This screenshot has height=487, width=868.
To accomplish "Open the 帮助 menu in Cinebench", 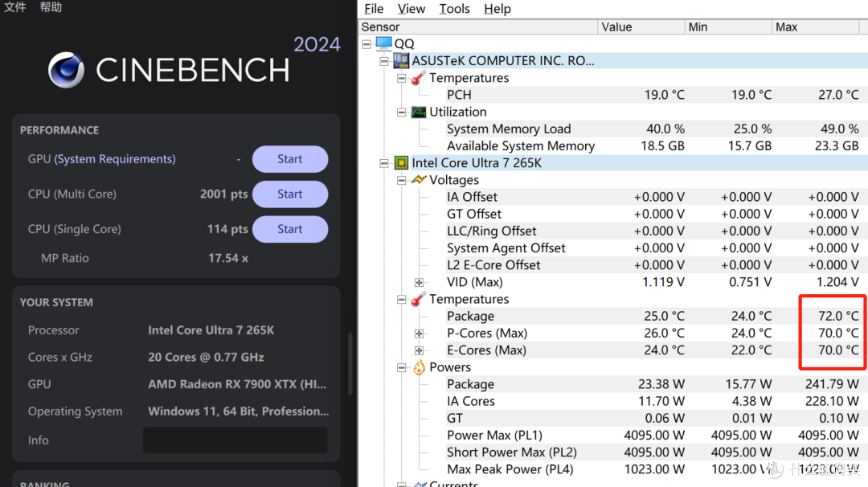I will tap(51, 7).
